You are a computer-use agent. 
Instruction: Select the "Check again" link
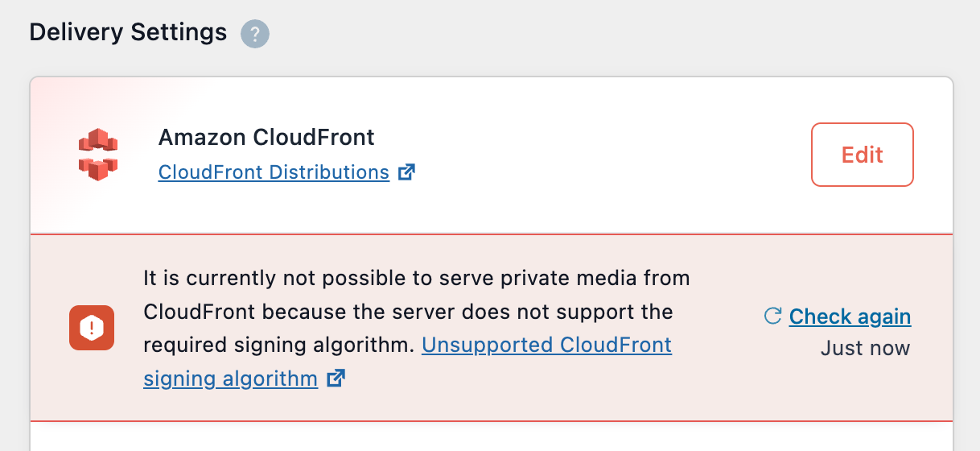coord(850,317)
